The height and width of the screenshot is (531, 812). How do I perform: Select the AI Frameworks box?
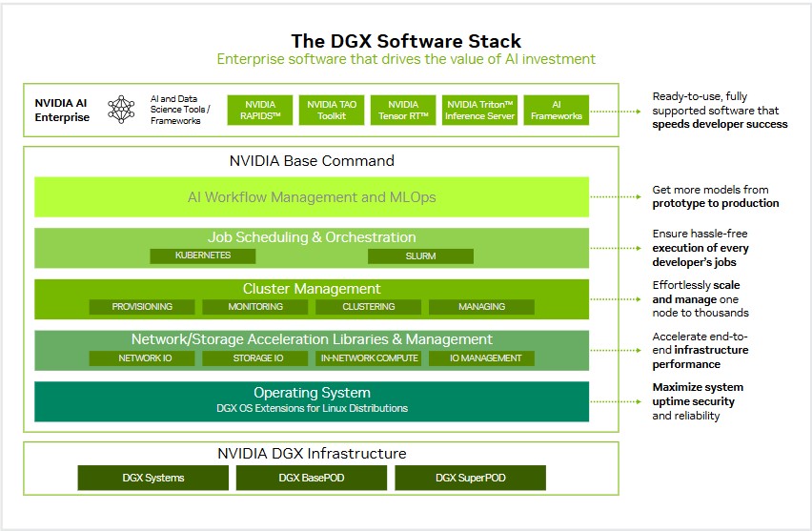(x=557, y=110)
